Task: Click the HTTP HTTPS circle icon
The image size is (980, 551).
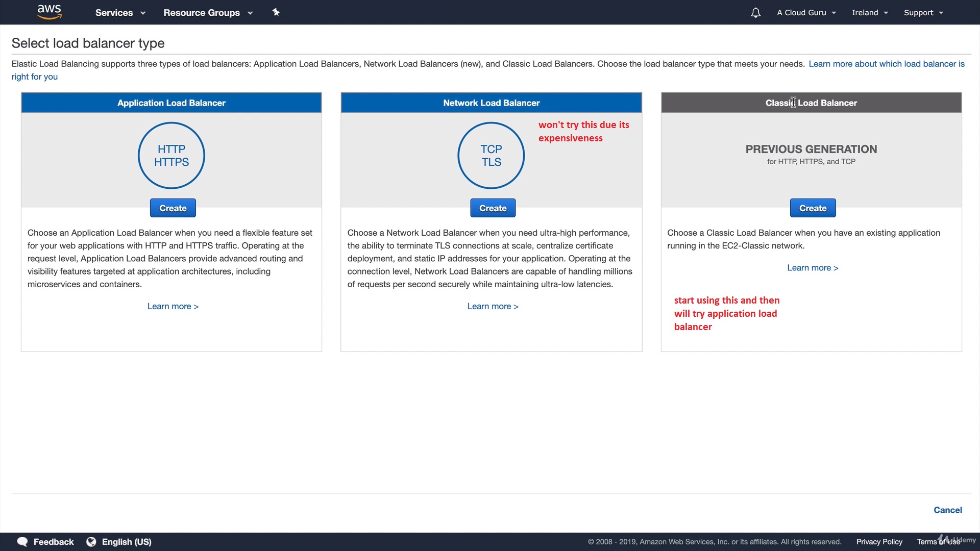Action: (171, 156)
